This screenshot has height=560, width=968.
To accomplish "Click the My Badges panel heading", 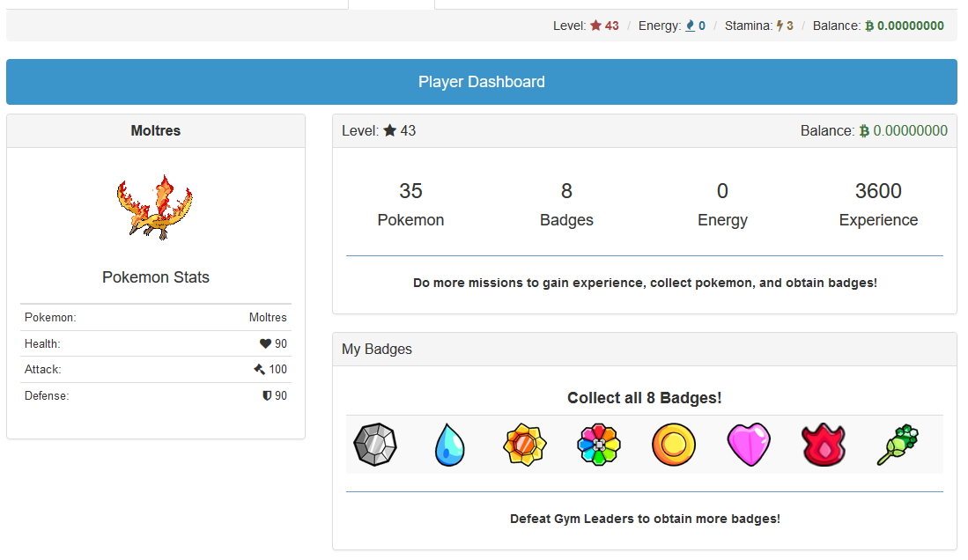I will (377, 349).
